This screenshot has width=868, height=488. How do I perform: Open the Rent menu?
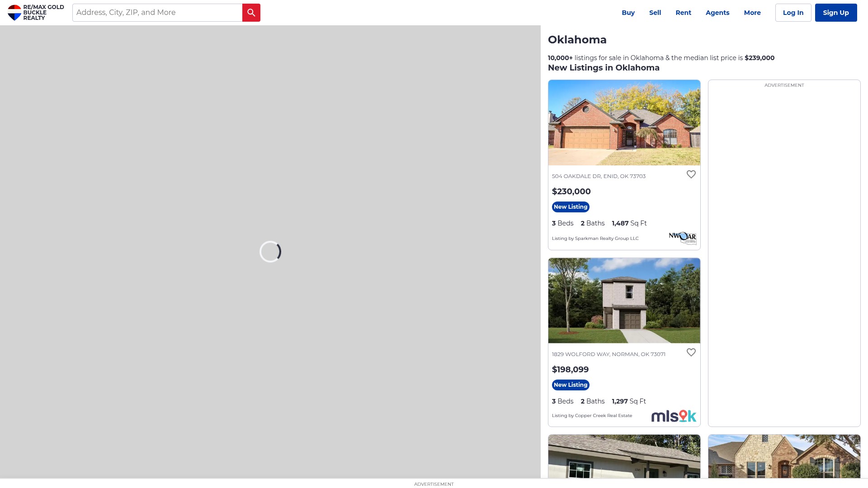tap(683, 13)
